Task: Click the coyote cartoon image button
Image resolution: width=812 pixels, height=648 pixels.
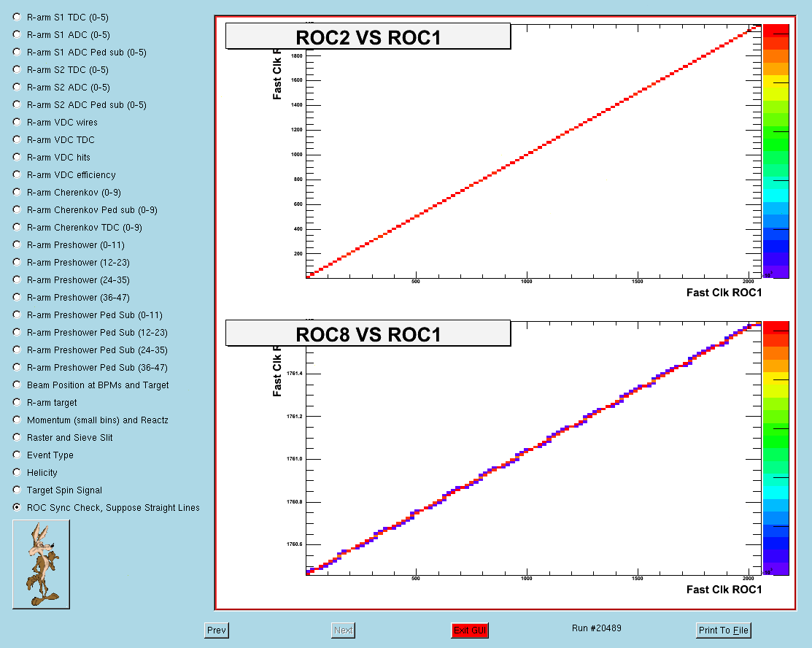Action: coord(41,564)
